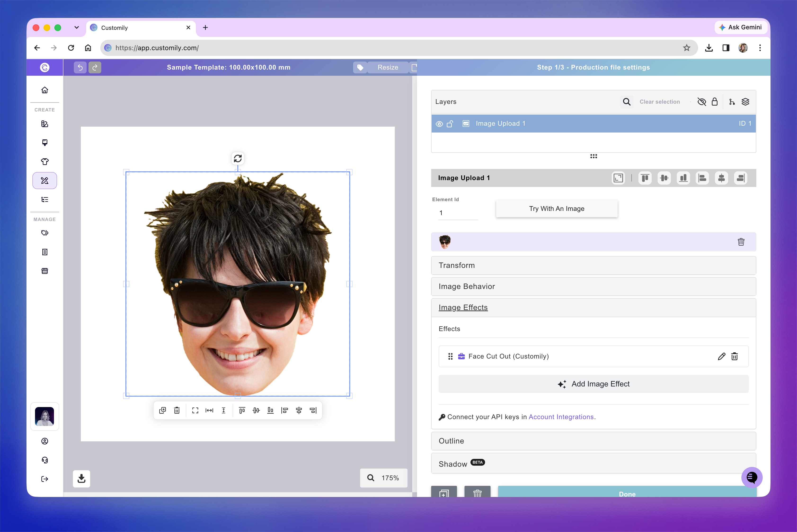The image size is (797, 532).
Task: Toggle the lock on Image Upload 1 layer
Action: pyautogui.click(x=450, y=124)
